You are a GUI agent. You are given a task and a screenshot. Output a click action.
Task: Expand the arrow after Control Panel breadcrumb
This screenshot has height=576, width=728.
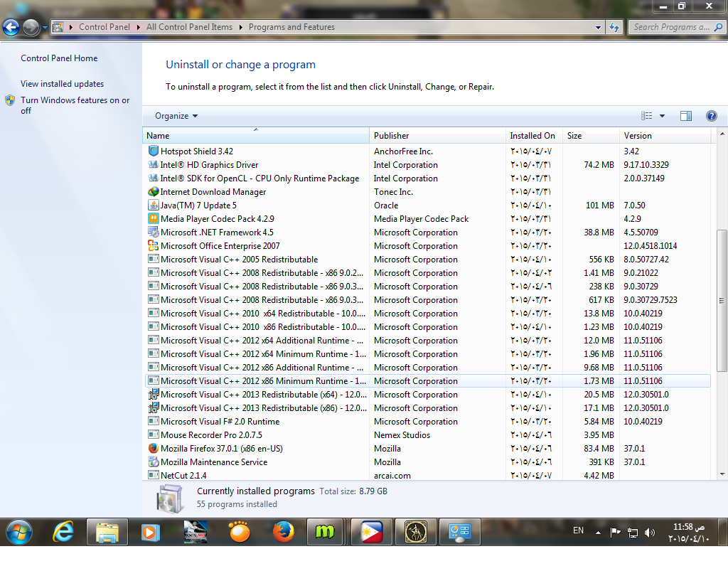click(139, 27)
